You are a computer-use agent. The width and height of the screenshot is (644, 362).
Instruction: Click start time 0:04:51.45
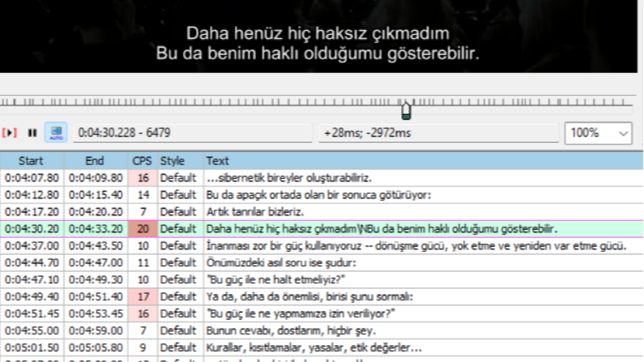tap(32, 313)
